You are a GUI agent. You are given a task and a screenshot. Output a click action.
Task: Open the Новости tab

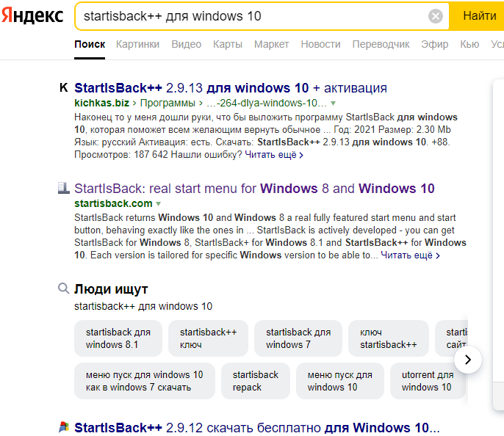pyautogui.click(x=320, y=44)
